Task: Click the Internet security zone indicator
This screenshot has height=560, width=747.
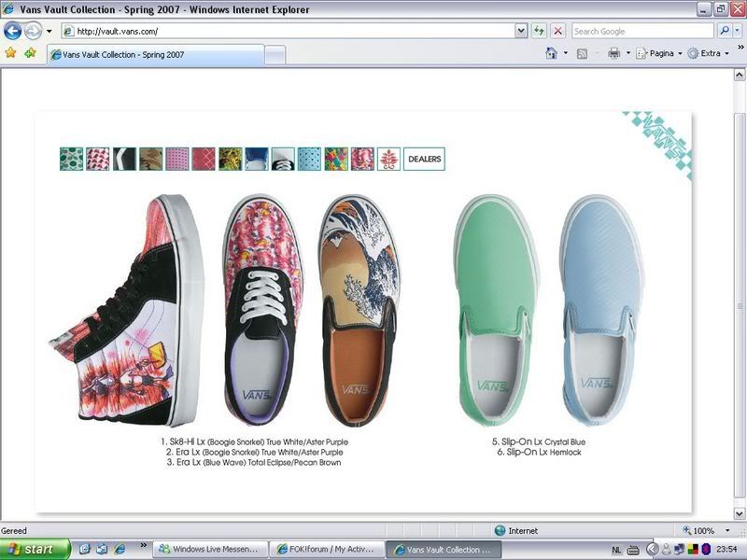Action: (516, 530)
